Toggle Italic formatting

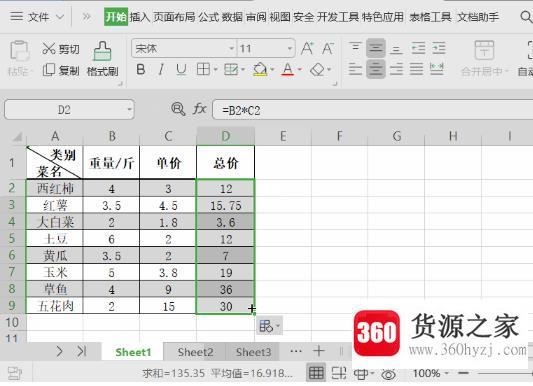161,70
